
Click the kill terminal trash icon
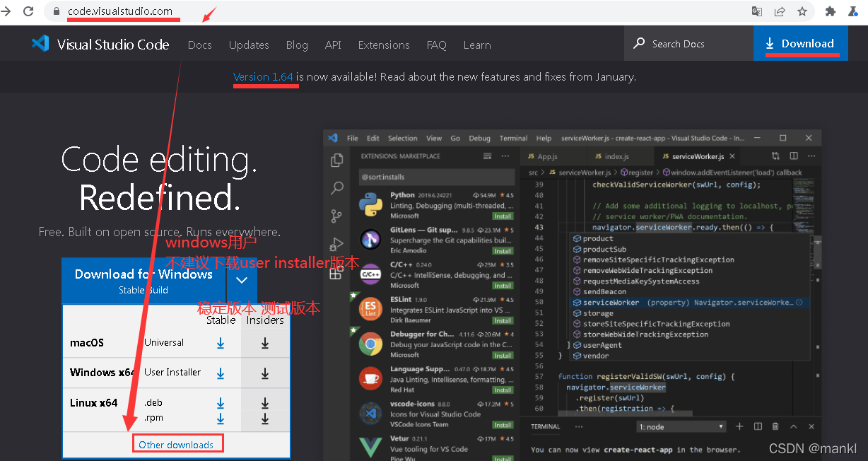pyautogui.click(x=775, y=426)
